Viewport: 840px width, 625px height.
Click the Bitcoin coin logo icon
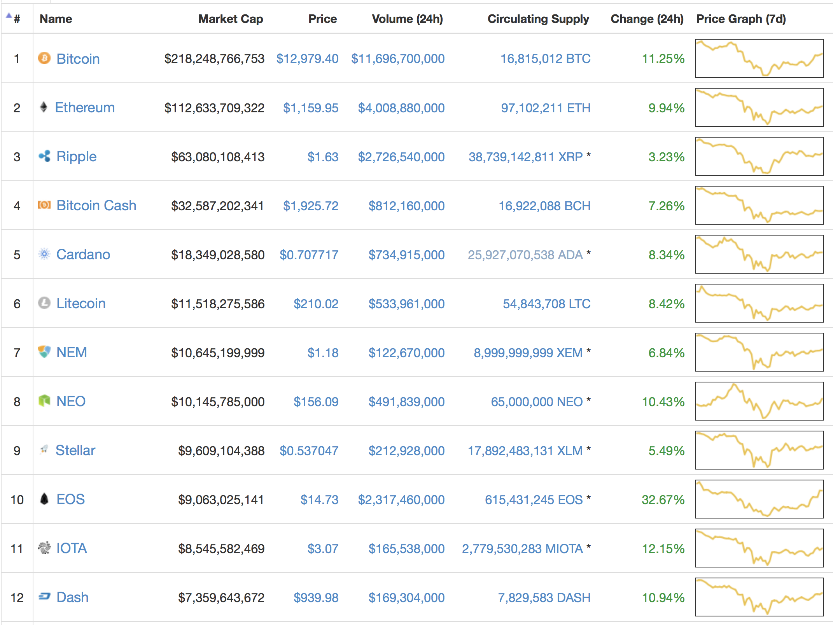click(44, 58)
